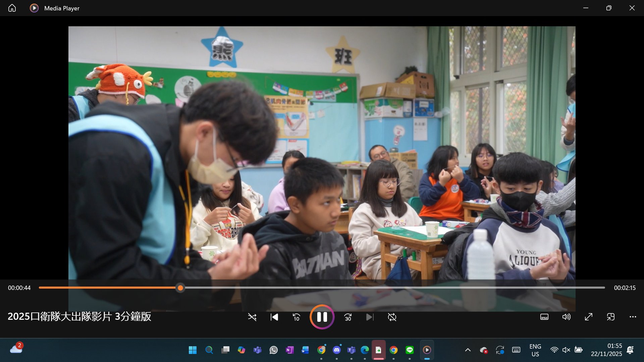Open subtitles and captions options
644x362 pixels.
544,317
